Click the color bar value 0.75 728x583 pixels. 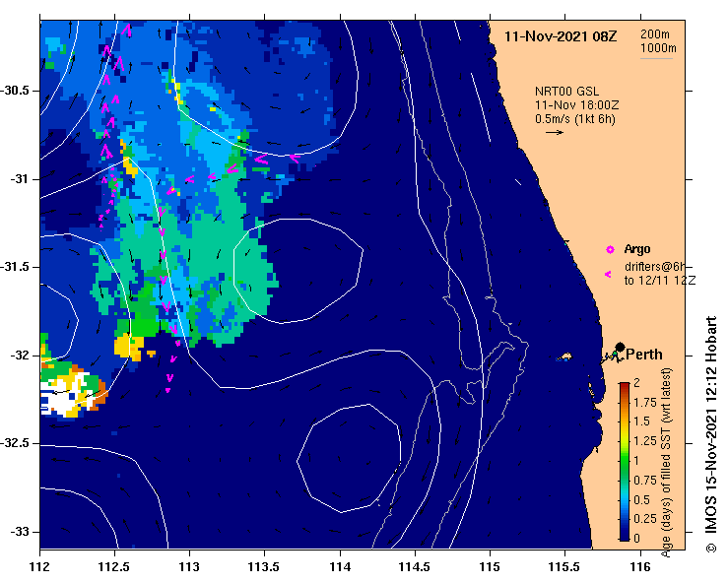[x=645, y=481]
